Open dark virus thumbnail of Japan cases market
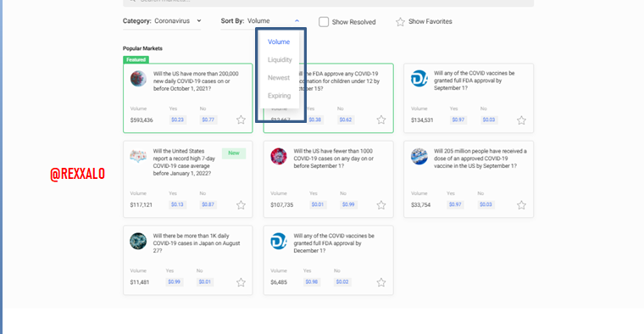This screenshot has width=644, height=334. click(x=138, y=241)
